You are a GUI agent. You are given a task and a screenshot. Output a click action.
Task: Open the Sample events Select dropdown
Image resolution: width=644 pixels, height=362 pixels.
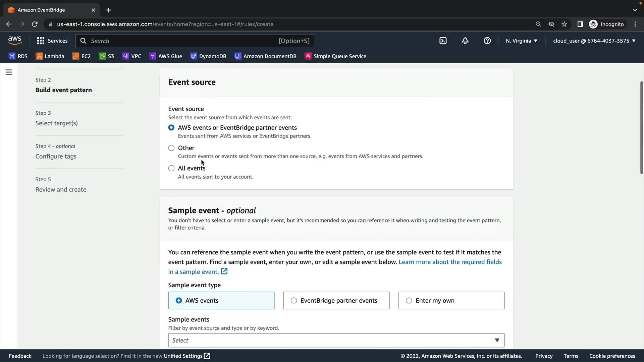click(336, 340)
